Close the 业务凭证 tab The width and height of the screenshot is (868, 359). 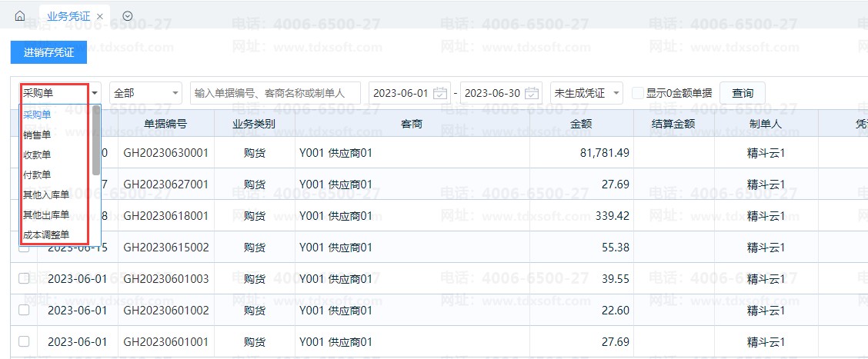99,17
